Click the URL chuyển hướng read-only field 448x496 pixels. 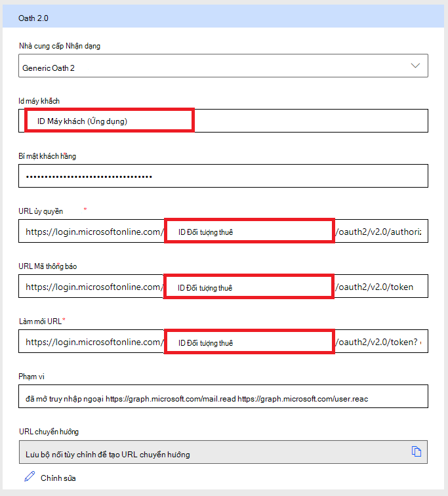pyautogui.click(x=223, y=452)
